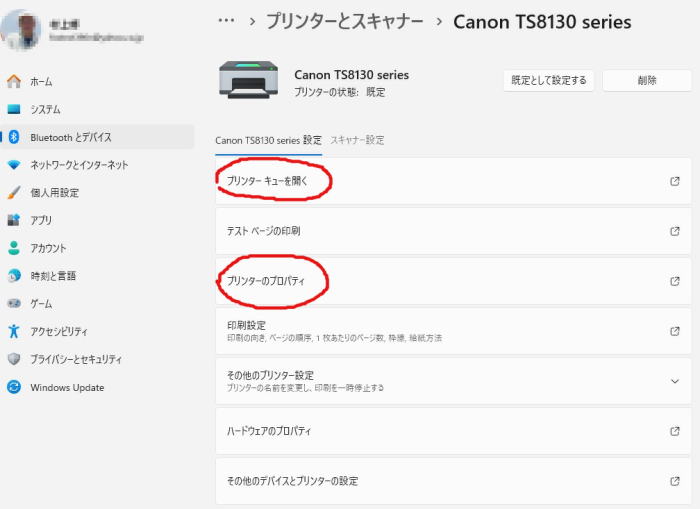Viewport: 700px width, 509px height.
Task: Select the Bluetooth and devices icon
Action: [14, 137]
